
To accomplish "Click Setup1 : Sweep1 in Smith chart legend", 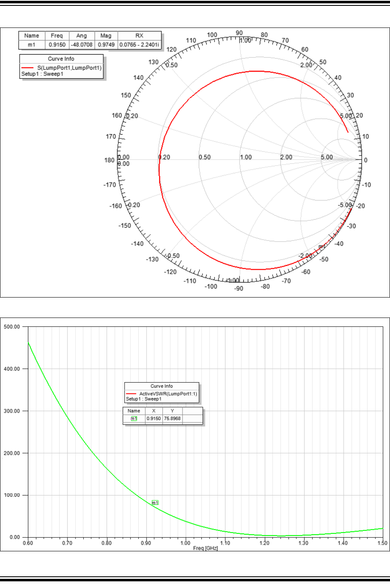I will 42,74.
